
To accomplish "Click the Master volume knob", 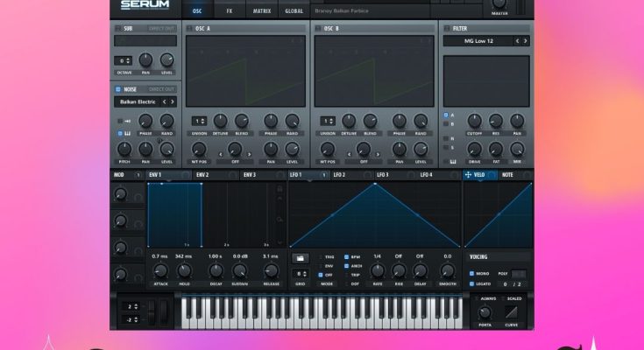I will coord(499,4).
